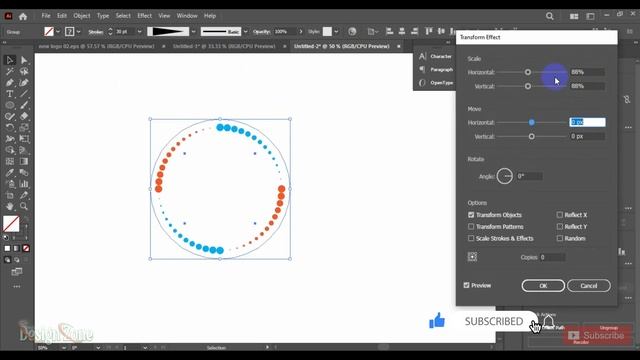
Task: Open the fill color dropdown arrow
Action: [58, 31]
